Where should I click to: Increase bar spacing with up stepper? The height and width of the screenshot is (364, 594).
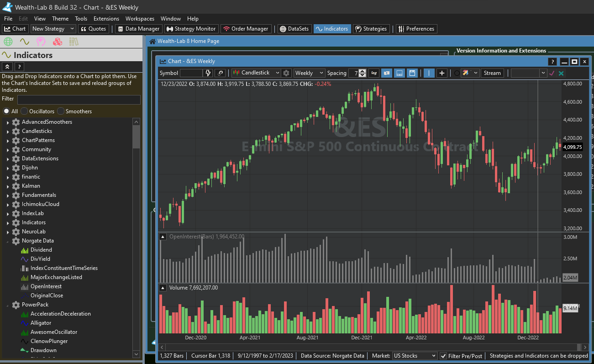click(362, 71)
